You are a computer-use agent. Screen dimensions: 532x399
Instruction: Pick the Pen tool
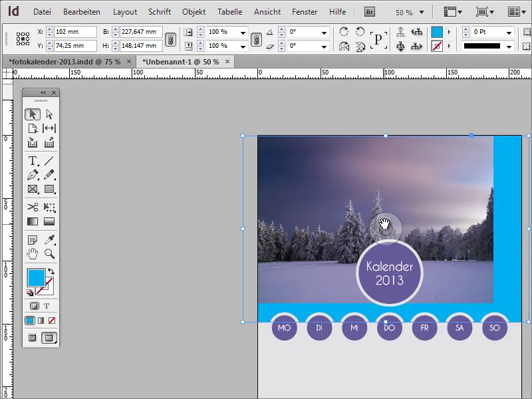pyautogui.click(x=33, y=175)
